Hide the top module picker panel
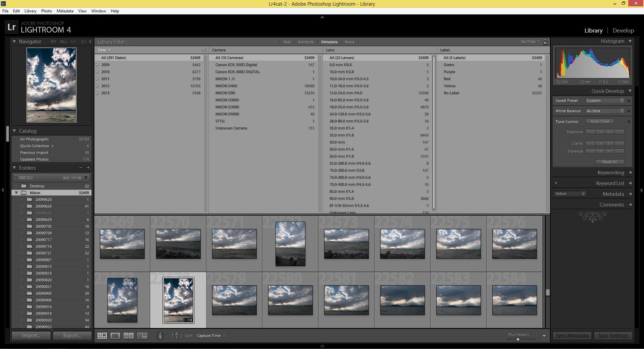 click(322, 17)
